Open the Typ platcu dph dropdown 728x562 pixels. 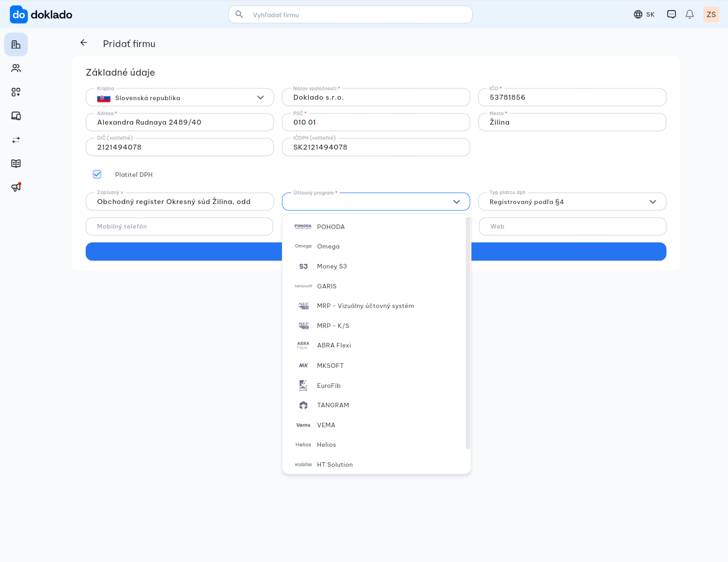[x=572, y=202]
